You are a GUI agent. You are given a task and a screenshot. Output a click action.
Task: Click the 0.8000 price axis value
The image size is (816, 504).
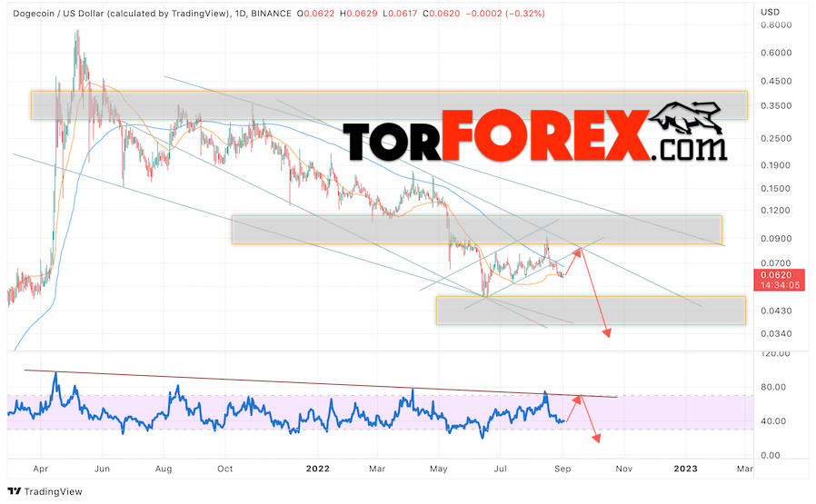pos(776,25)
